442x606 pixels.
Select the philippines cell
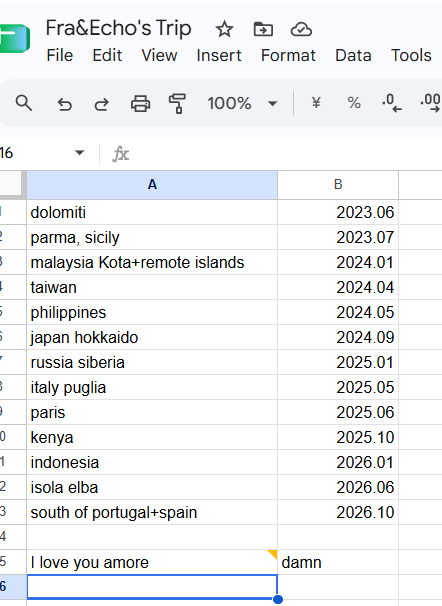pos(152,312)
